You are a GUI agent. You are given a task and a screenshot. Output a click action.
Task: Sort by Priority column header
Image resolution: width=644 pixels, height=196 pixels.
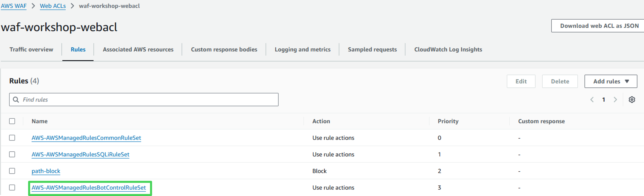[x=448, y=121]
